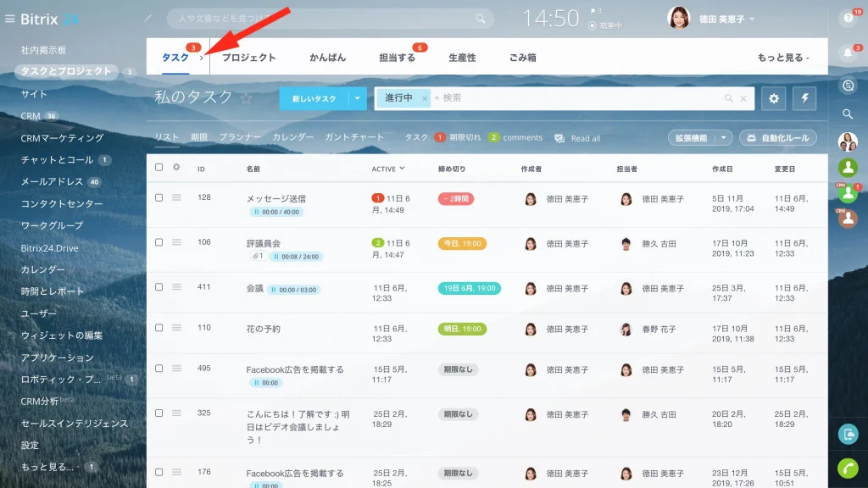
Task: Click the 自動化ルール button
Action: [x=778, y=138]
